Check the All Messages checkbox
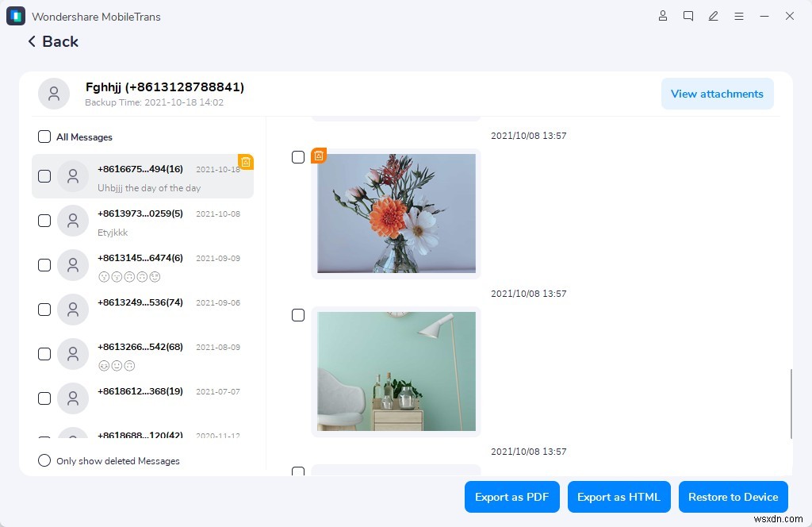 click(44, 137)
